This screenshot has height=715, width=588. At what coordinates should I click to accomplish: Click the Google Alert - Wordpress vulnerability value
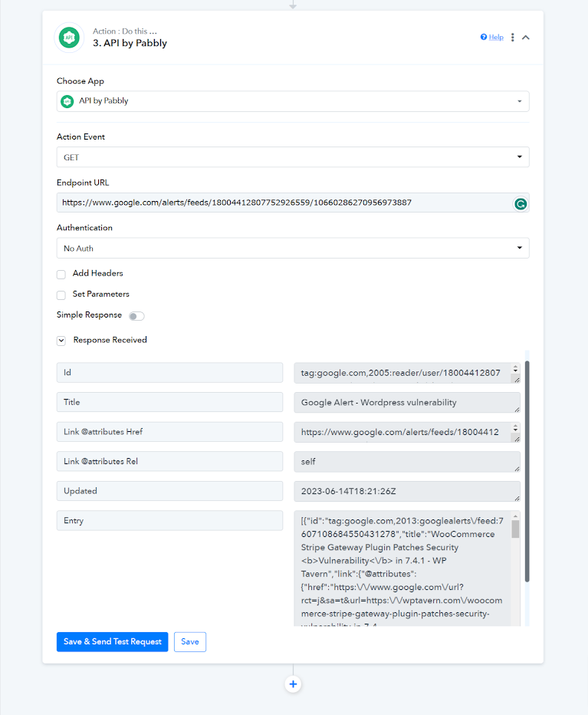[407, 403]
